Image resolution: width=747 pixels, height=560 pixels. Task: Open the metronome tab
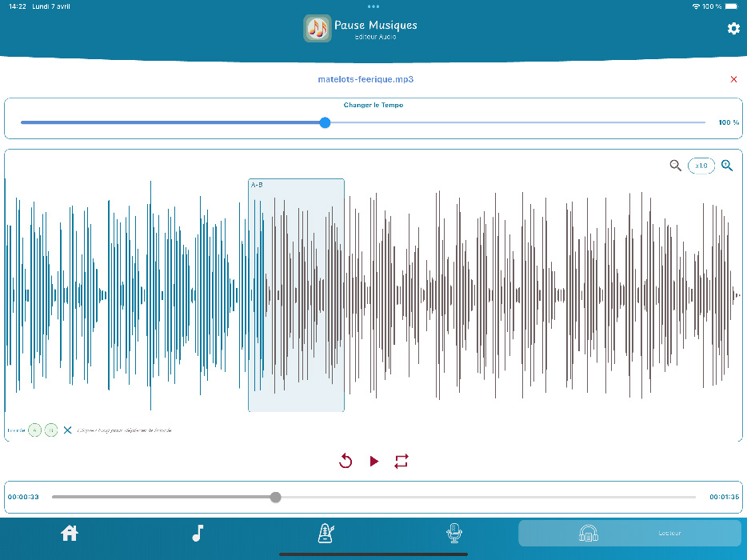(x=326, y=534)
